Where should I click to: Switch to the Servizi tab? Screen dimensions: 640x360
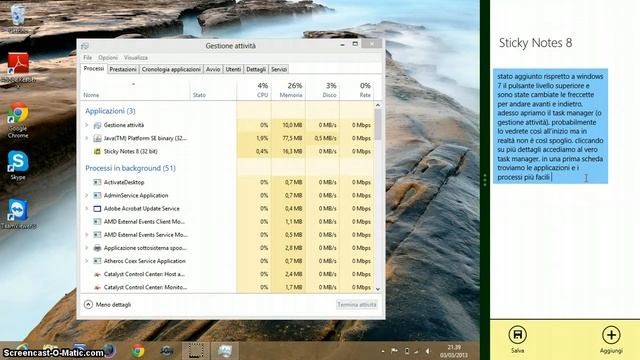pyautogui.click(x=279, y=69)
